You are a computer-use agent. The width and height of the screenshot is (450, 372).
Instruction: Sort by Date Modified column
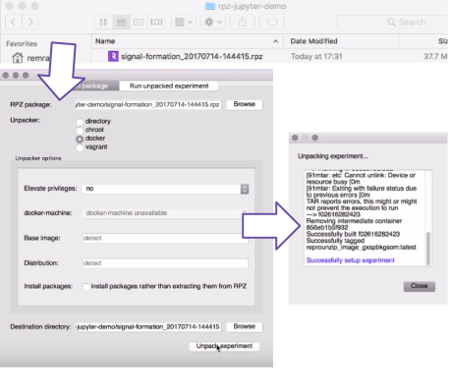click(x=341, y=41)
